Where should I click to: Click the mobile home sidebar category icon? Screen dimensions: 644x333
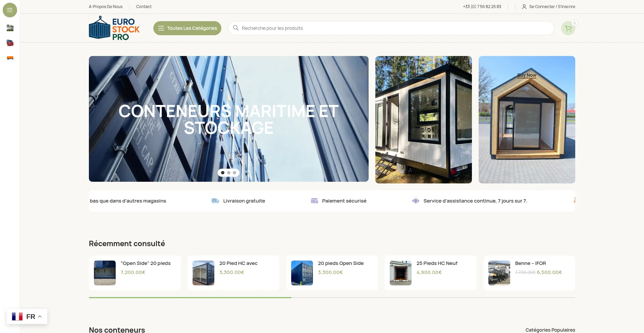tap(10, 28)
